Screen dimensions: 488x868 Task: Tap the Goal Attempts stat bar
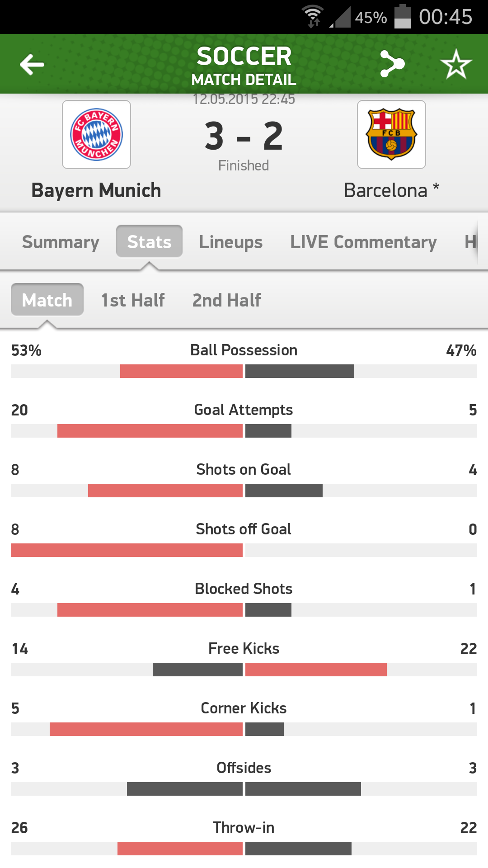244,431
